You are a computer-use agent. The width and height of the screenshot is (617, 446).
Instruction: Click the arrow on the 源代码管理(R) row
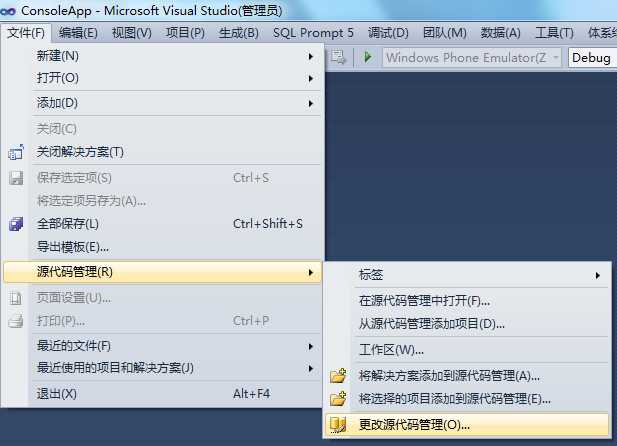310,272
